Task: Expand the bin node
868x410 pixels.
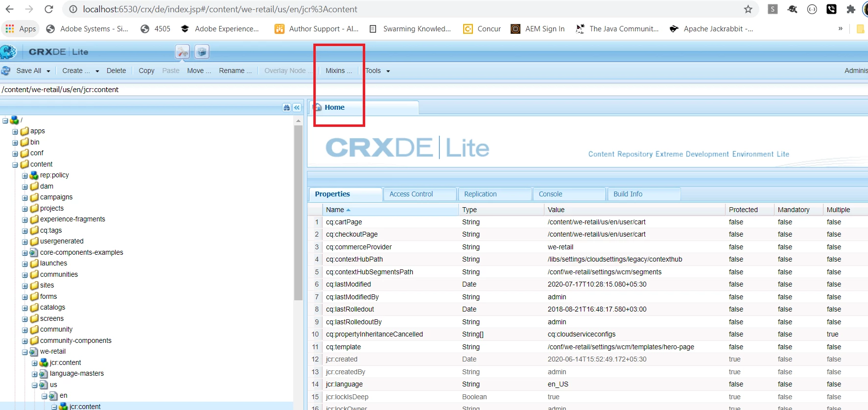Action: click(15, 143)
